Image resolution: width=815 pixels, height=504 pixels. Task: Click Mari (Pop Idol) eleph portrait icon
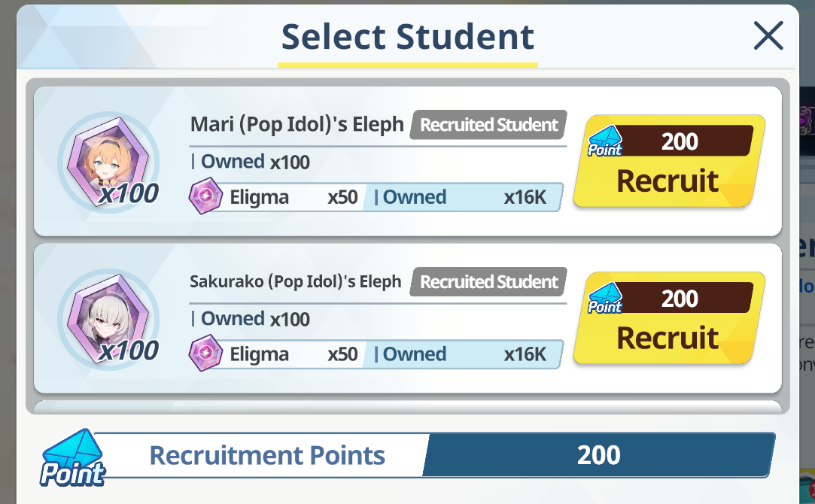click(108, 162)
